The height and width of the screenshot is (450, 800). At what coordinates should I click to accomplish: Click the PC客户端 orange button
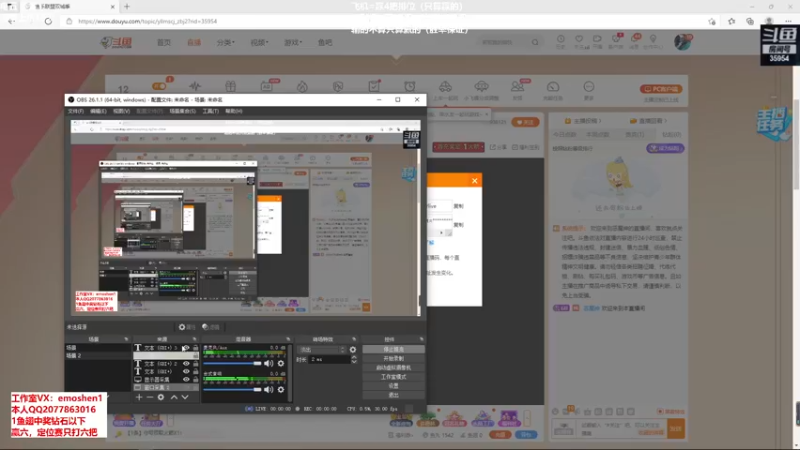[661, 89]
